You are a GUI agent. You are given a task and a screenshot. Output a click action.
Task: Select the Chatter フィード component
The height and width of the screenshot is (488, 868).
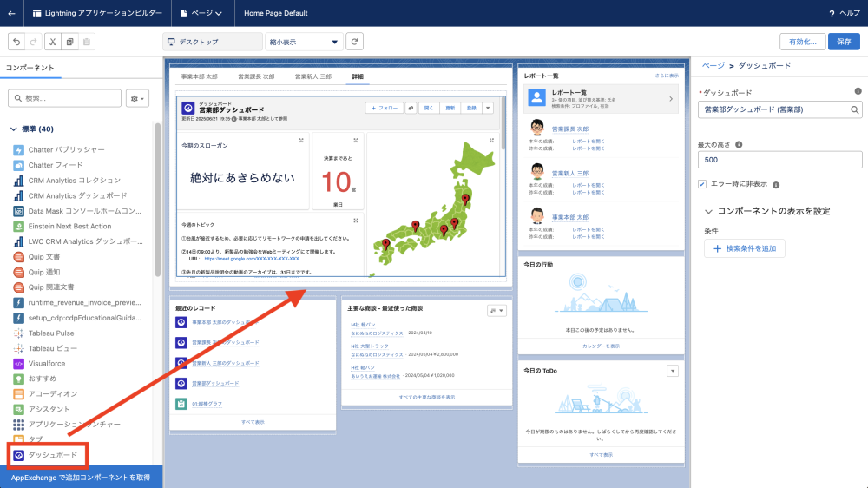point(56,165)
